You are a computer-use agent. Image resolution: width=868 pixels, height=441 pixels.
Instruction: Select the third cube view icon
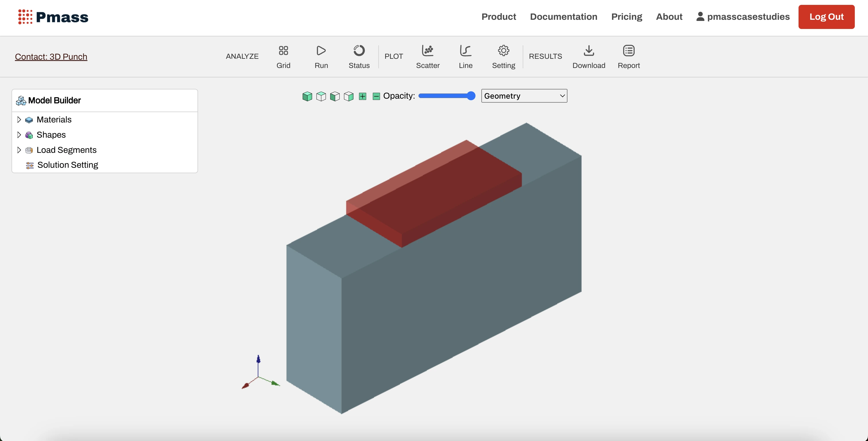[335, 96]
